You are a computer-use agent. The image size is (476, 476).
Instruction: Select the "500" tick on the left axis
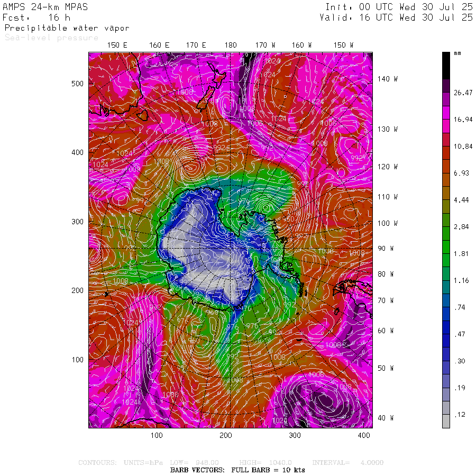pyautogui.click(x=77, y=84)
